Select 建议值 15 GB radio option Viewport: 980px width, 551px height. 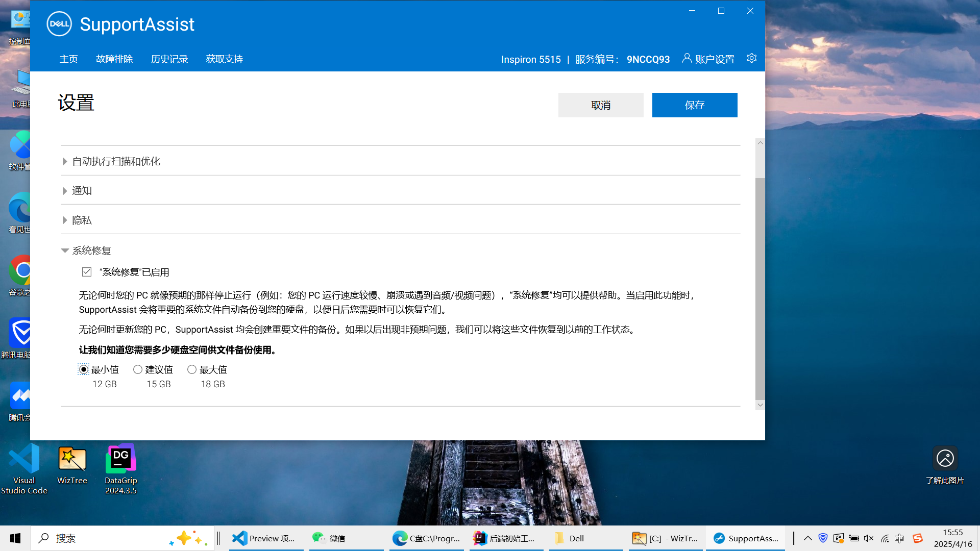[x=138, y=369]
